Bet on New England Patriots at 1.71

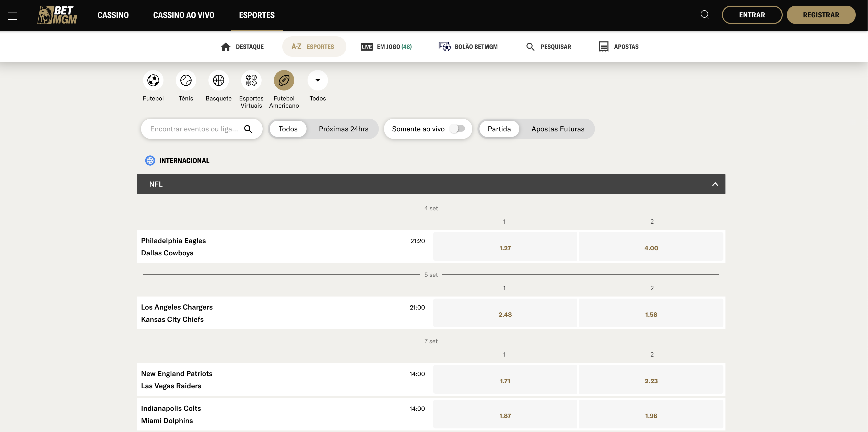click(505, 379)
